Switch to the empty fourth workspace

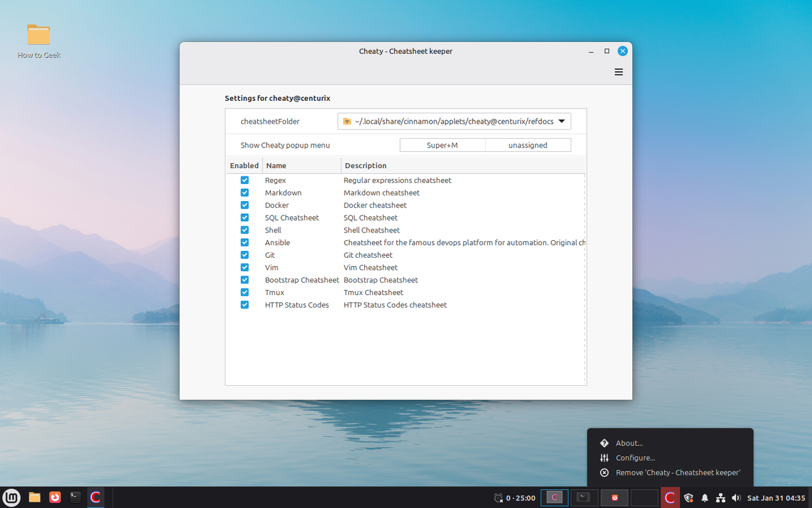pyautogui.click(x=644, y=497)
